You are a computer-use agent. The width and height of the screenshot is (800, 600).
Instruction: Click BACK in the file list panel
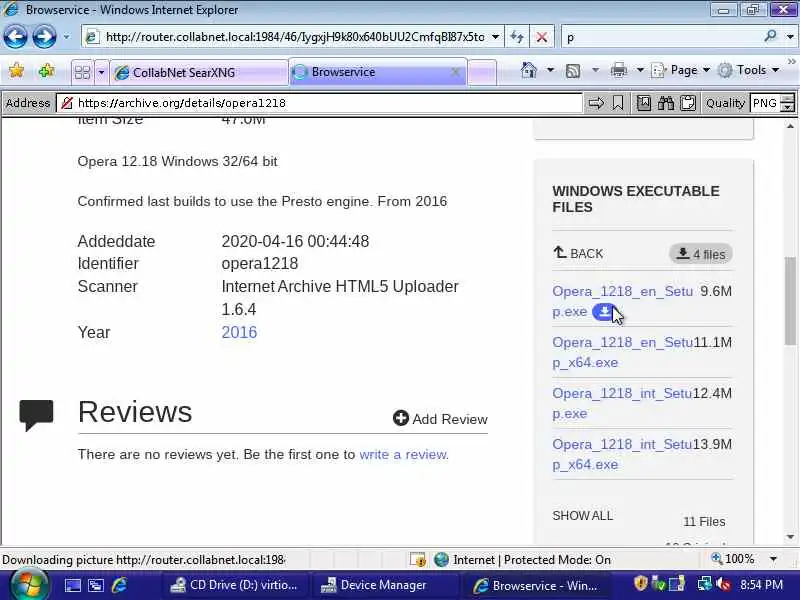click(x=578, y=253)
